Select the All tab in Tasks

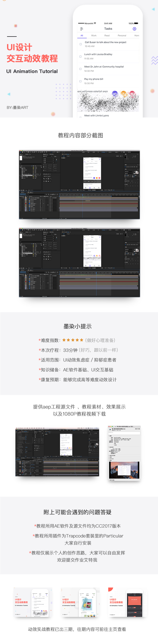coord(82,36)
